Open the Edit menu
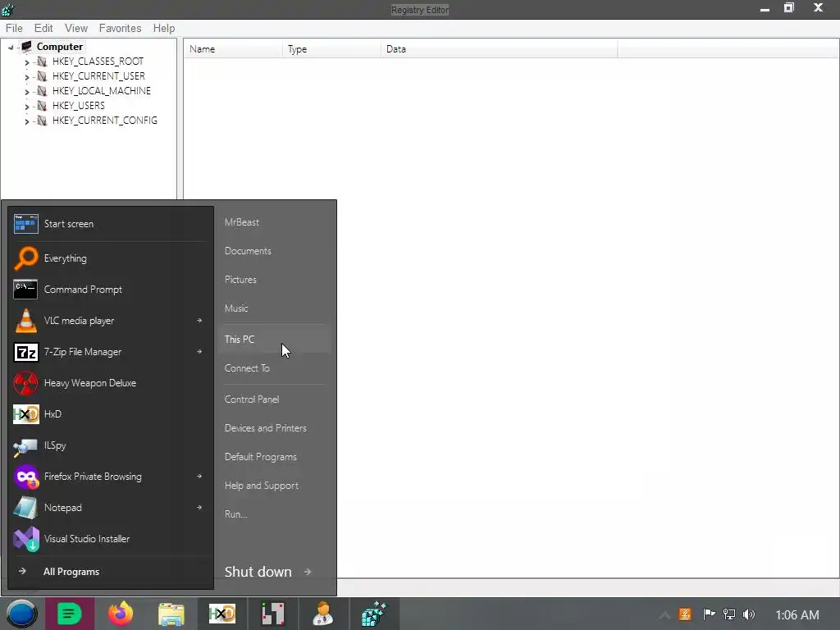This screenshot has width=840, height=630. 43,29
